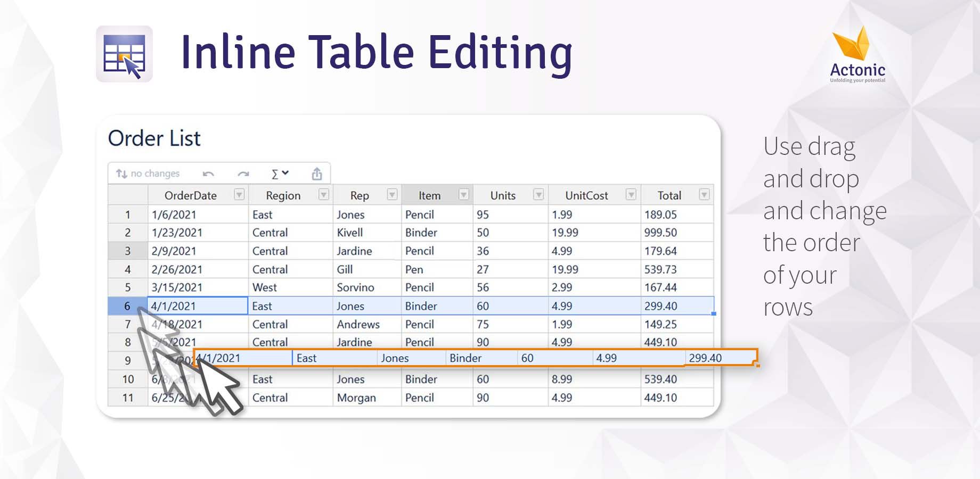980x479 pixels.
Task: Open the sum aggregation dropdown
Action: tap(280, 174)
